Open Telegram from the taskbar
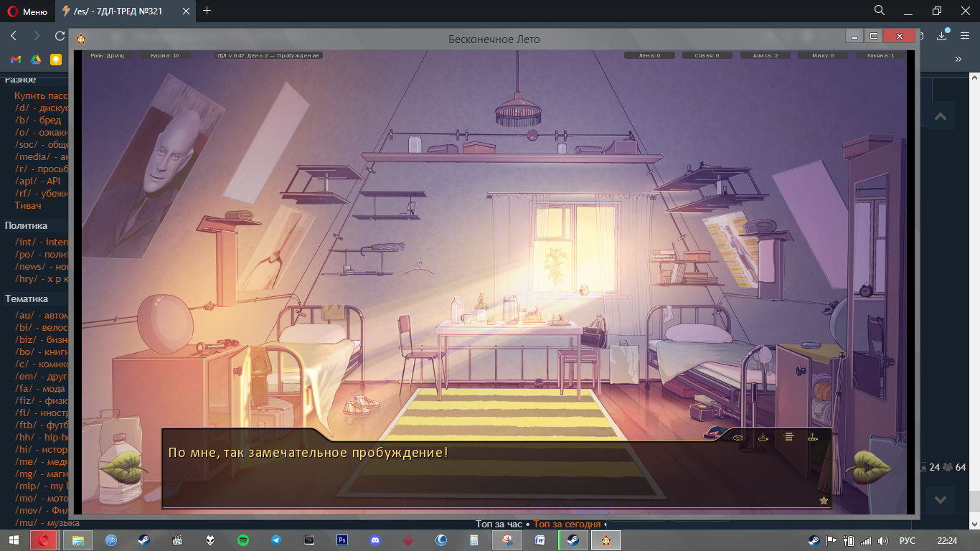The width and height of the screenshot is (980, 551). point(276,540)
